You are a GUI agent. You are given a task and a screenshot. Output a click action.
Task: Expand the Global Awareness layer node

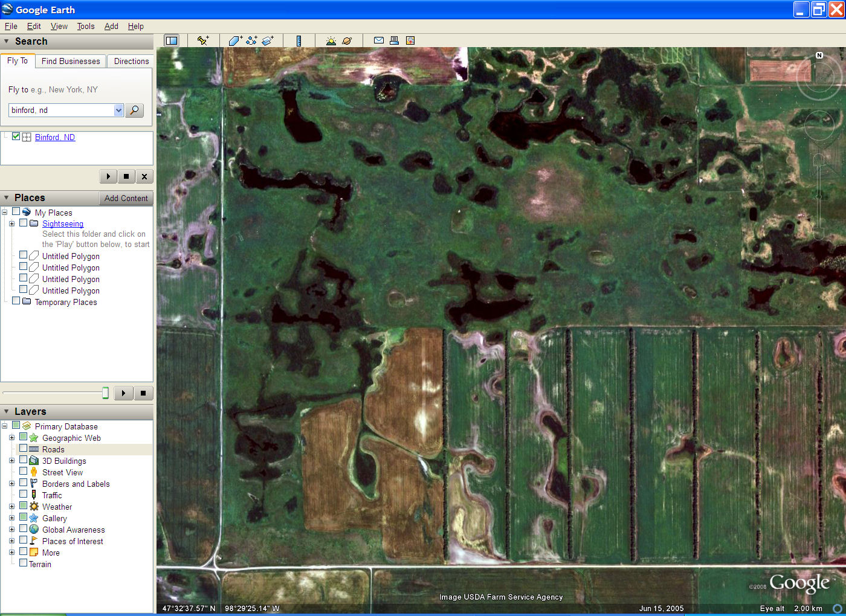11,529
